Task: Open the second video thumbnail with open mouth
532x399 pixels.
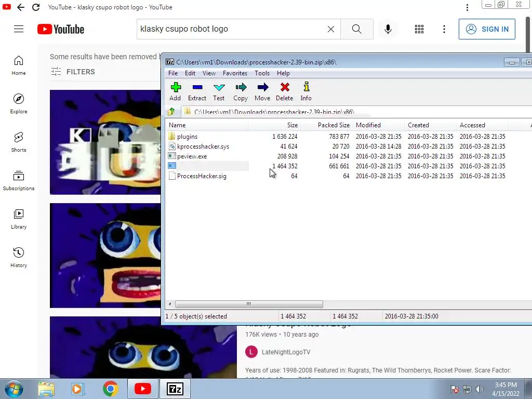Action: pyautogui.click(x=105, y=256)
